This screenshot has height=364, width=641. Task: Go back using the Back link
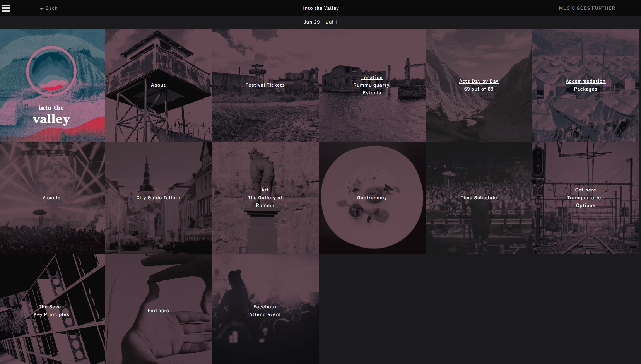[x=49, y=8]
